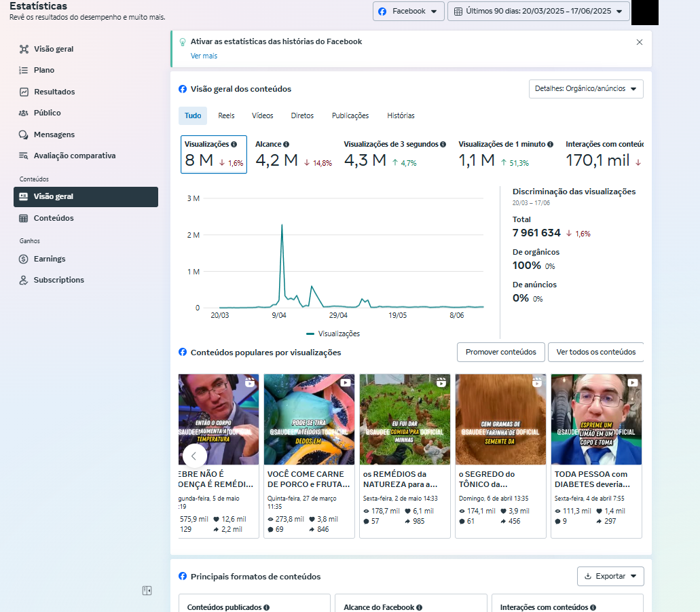Image resolution: width=700 pixels, height=612 pixels.
Task: Click 'Sexta-feira, 4 de abril 7:55' date
Action: point(589,499)
